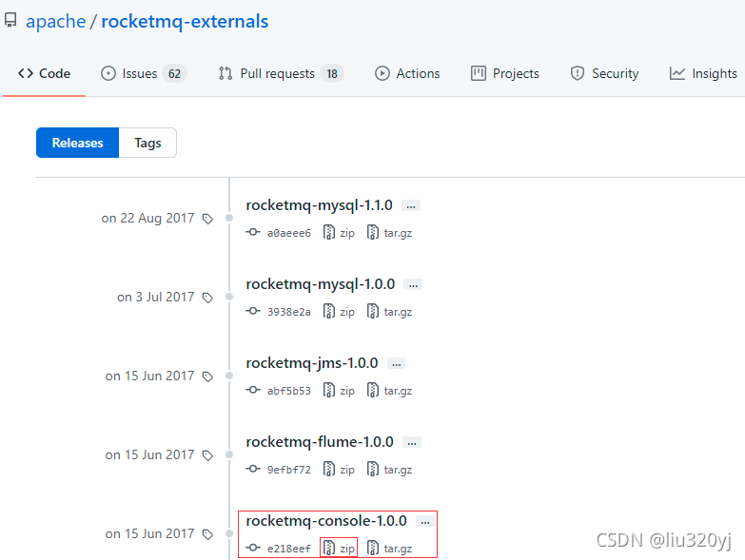Open the rocketmq-externals repository link
The height and width of the screenshot is (560, 745).
[x=185, y=21]
